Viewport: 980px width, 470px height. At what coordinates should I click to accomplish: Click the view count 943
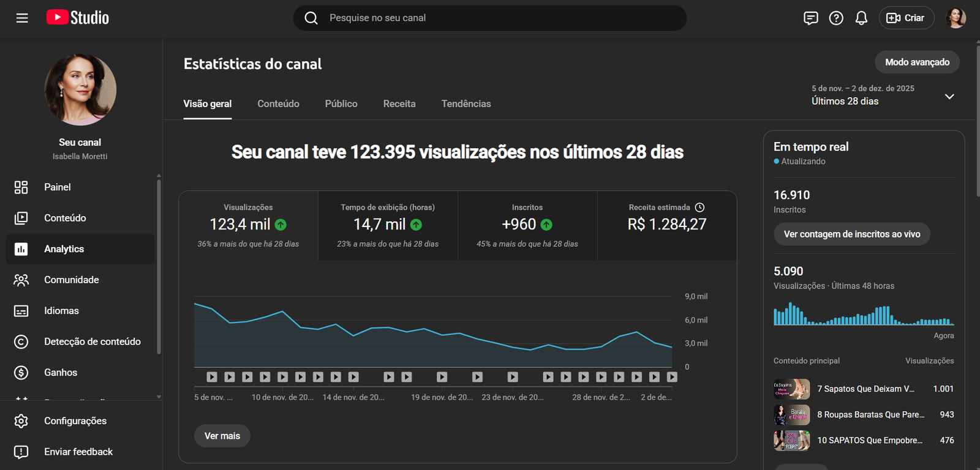(x=947, y=415)
